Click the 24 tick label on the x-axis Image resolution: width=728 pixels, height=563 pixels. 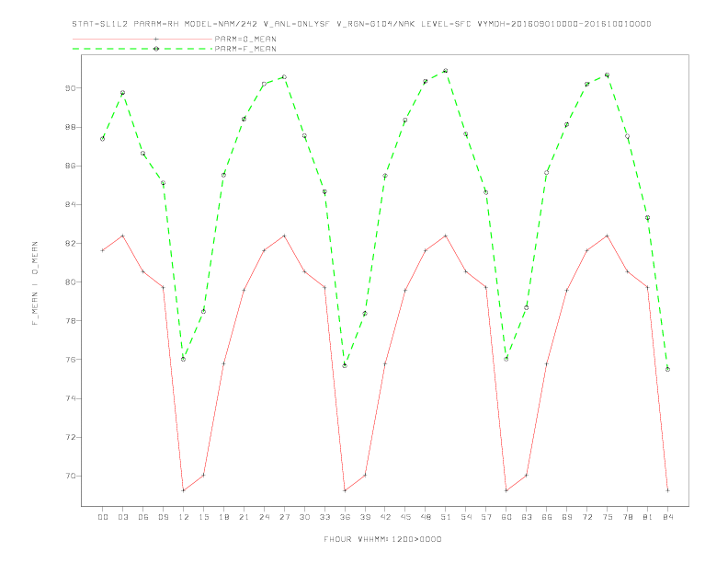[264, 517]
